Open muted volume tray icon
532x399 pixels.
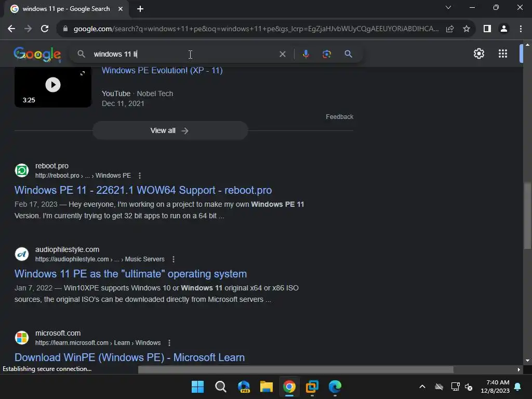coord(469,387)
